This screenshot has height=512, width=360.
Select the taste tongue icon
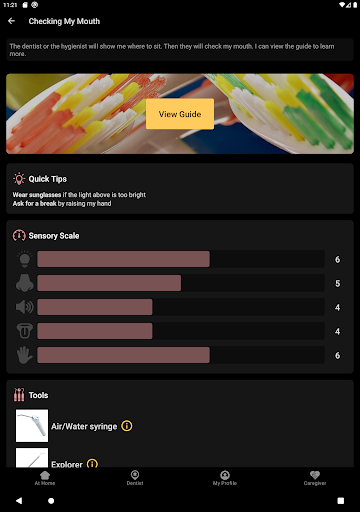tap(24, 331)
